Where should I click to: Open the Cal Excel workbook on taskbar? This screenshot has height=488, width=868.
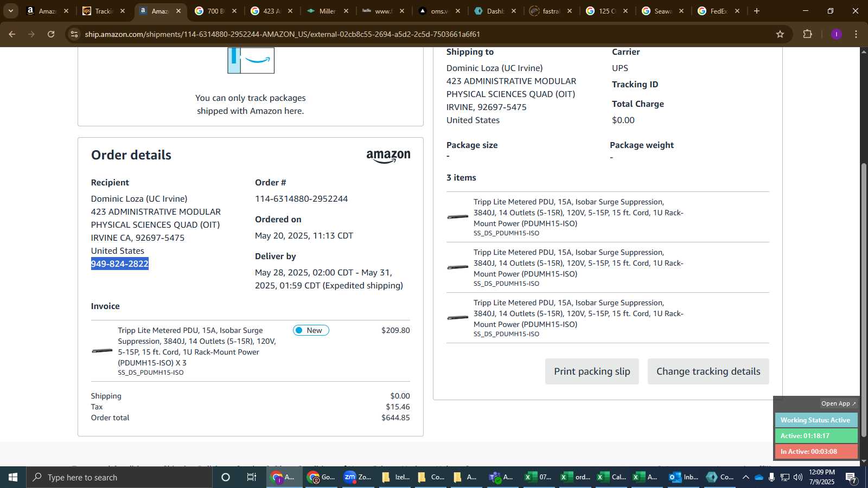(611, 477)
